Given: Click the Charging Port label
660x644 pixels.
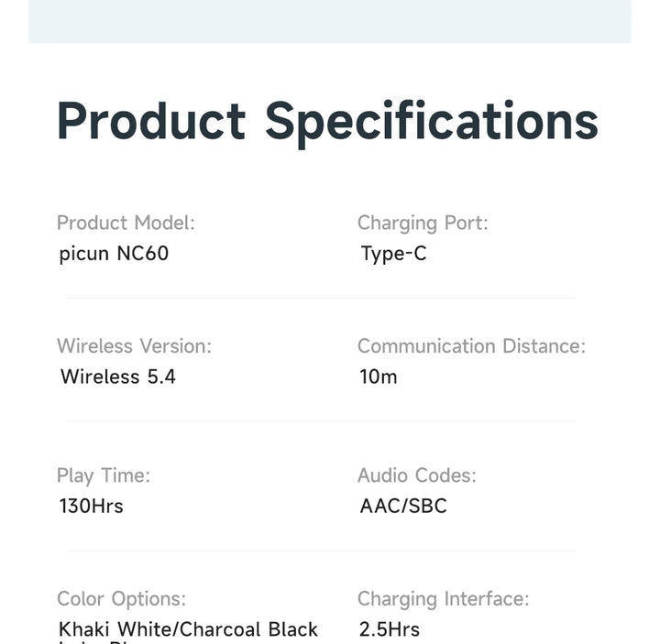Looking at the screenshot, I should [x=423, y=223].
